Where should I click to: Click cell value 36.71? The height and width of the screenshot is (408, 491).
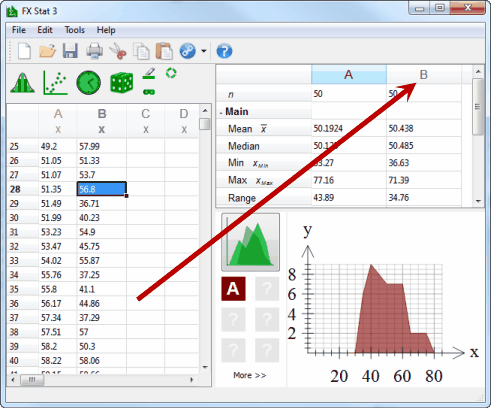point(102,203)
